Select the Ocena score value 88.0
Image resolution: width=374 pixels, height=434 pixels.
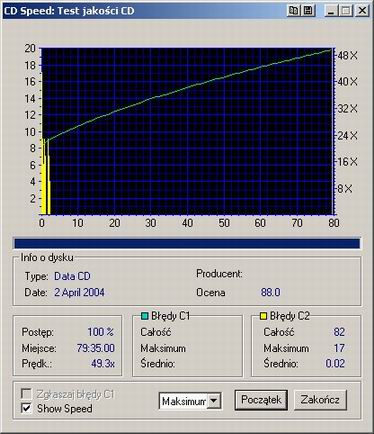click(x=270, y=292)
